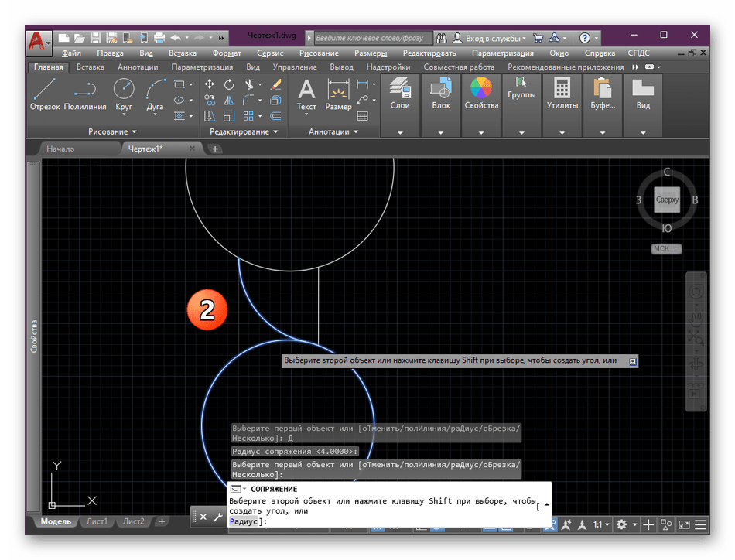Click the Scale tool icon
Viewport: 735px width, 560px height.
point(229,116)
